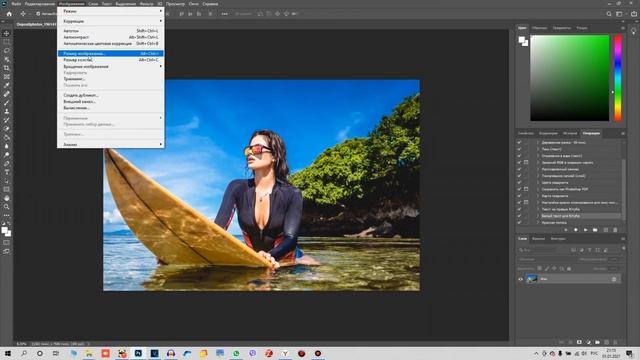Select the Rectangular Marquee tool
The image size is (640, 360).
7,42
